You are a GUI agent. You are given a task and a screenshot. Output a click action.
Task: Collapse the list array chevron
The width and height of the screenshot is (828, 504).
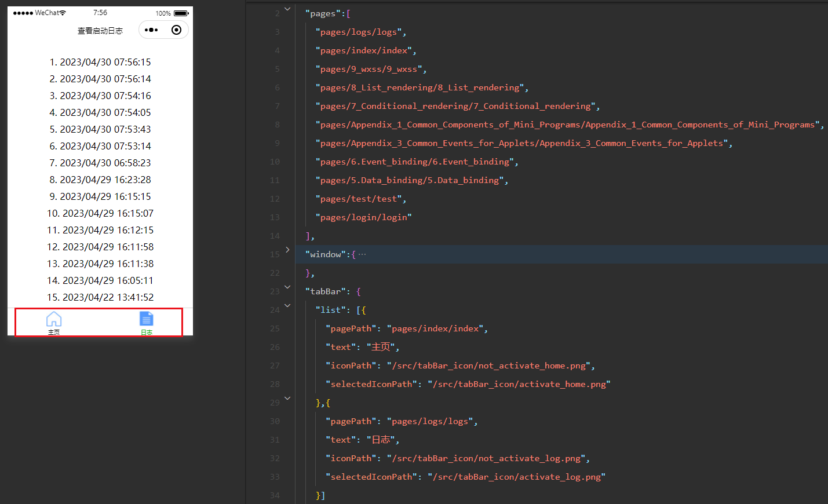(287, 306)
